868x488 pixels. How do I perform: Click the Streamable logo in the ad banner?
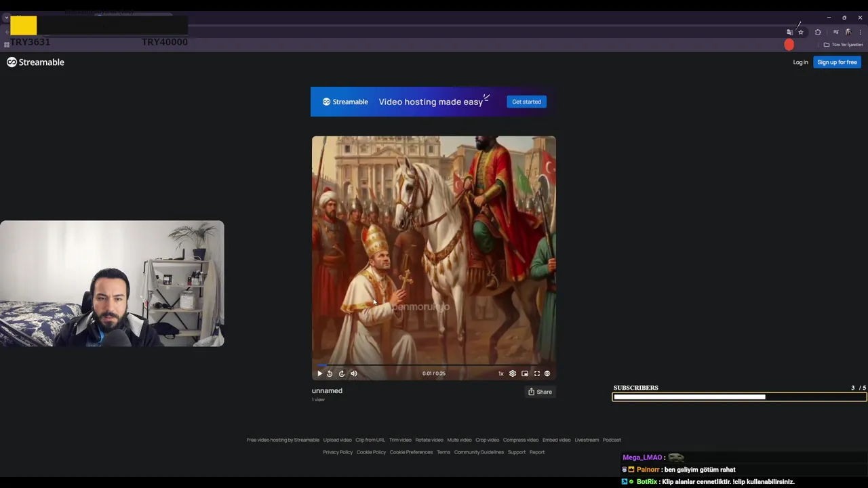[x=345, y=102]
